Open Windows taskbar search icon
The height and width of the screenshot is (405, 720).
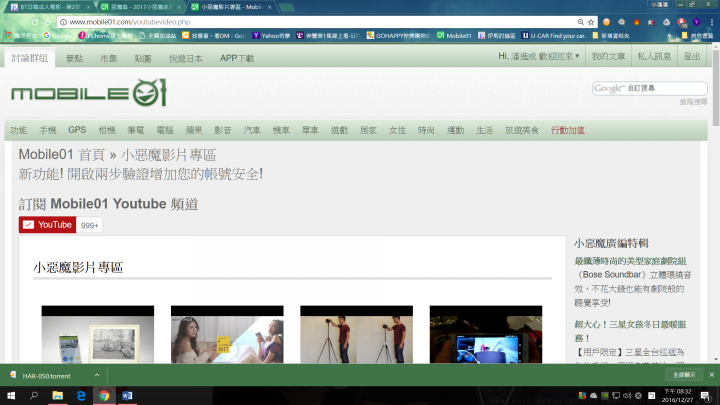(x=34, y=395)
